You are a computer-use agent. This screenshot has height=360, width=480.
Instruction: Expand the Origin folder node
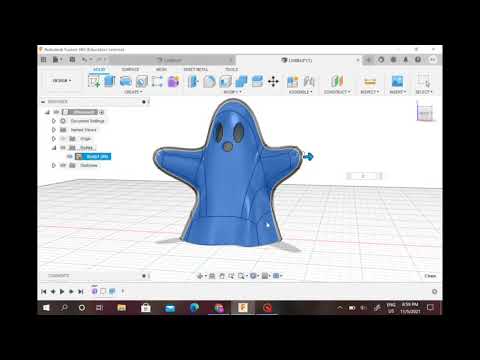click(x=54, y=138)
